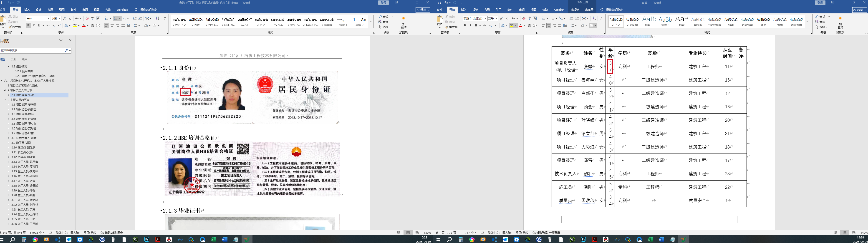Undo the last action in 文档1 window
This screenshot has height=243, width=868.
[446, 3]
